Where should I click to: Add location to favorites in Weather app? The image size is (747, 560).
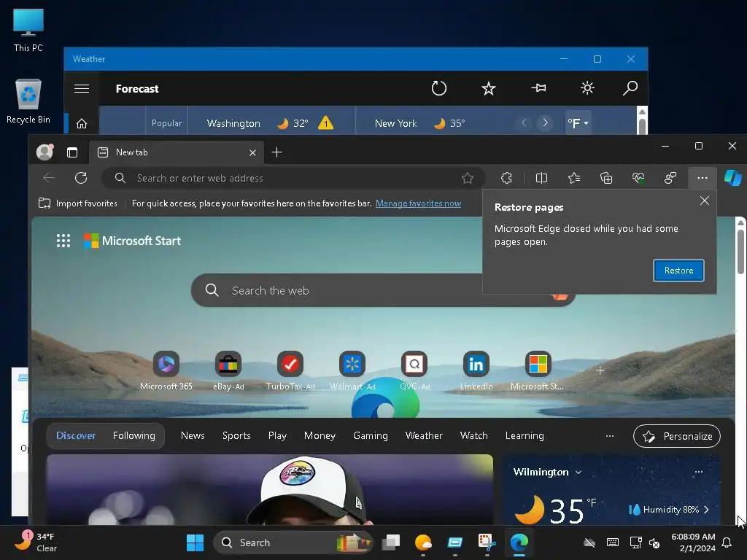click(489, 88)
